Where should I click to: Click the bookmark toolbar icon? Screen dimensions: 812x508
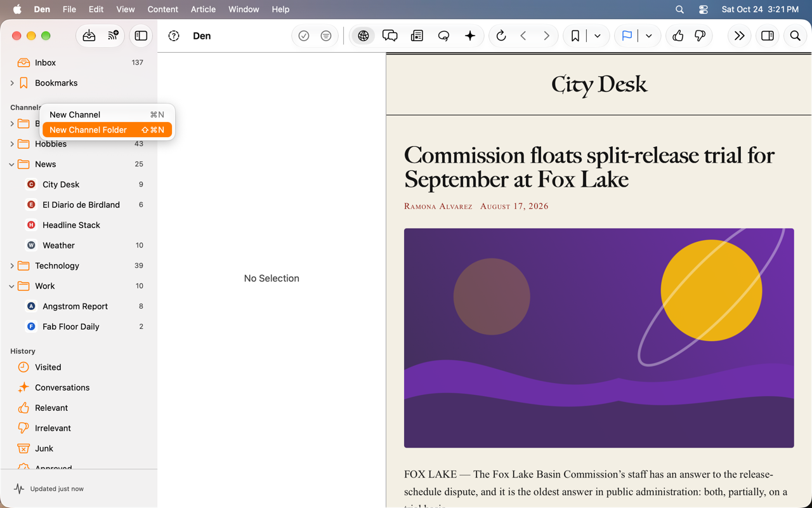point(575,36)
